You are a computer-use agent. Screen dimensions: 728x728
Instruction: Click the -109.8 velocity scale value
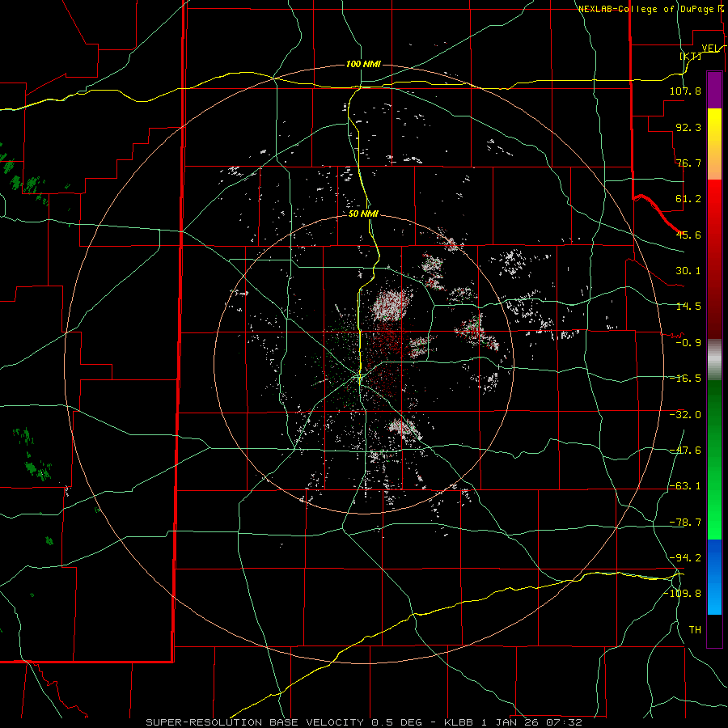coord(682,594)
